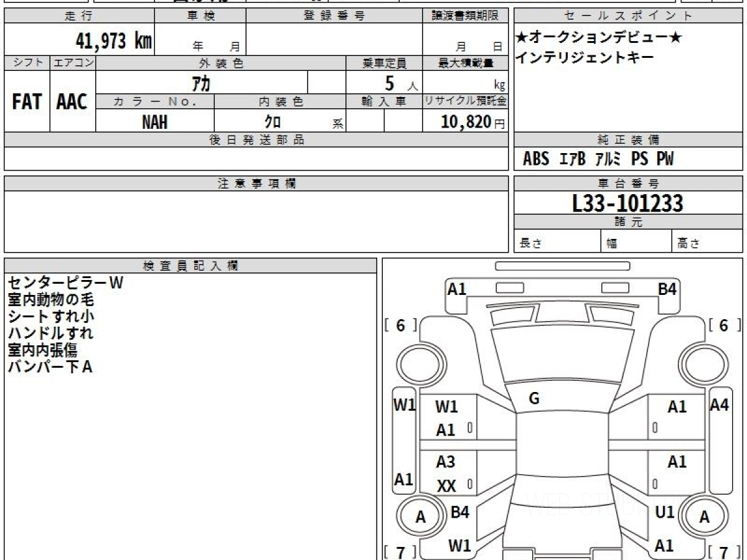Viewport: 747px width, 560px height.
Task: Select the inspector note シートすれ小
Action: 51,317
